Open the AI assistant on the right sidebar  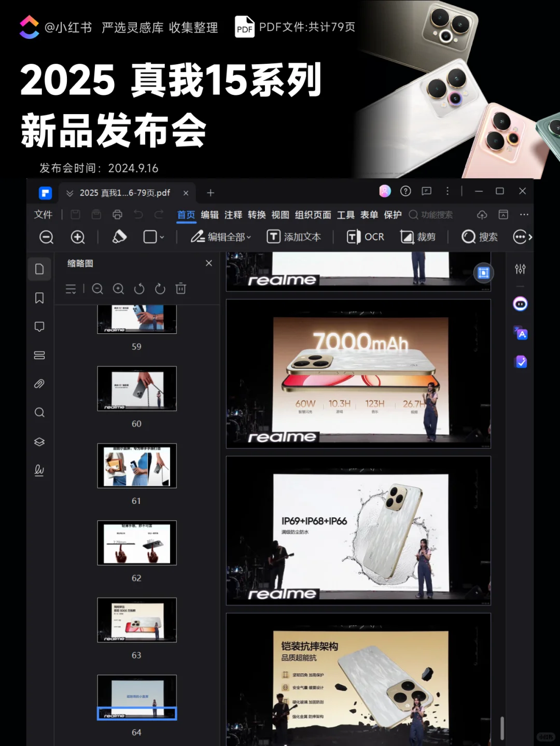[520, 304]
